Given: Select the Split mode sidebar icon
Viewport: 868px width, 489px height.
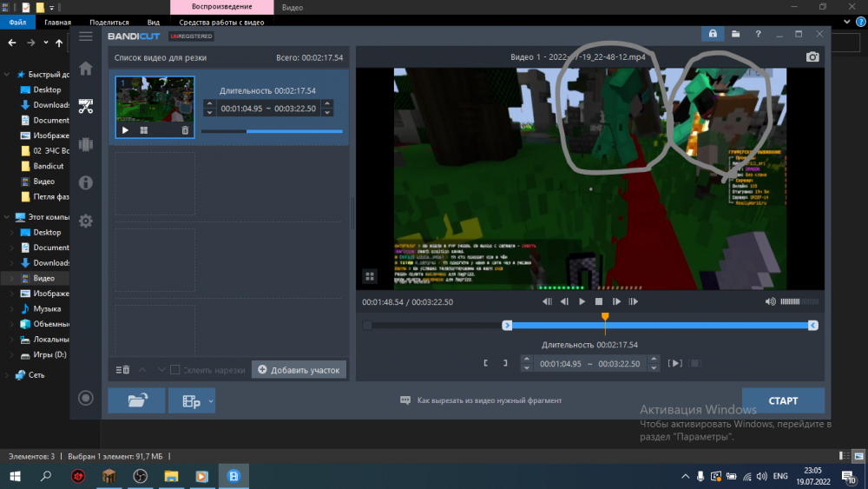Looking at the screenshot, I should click(85, 144).
